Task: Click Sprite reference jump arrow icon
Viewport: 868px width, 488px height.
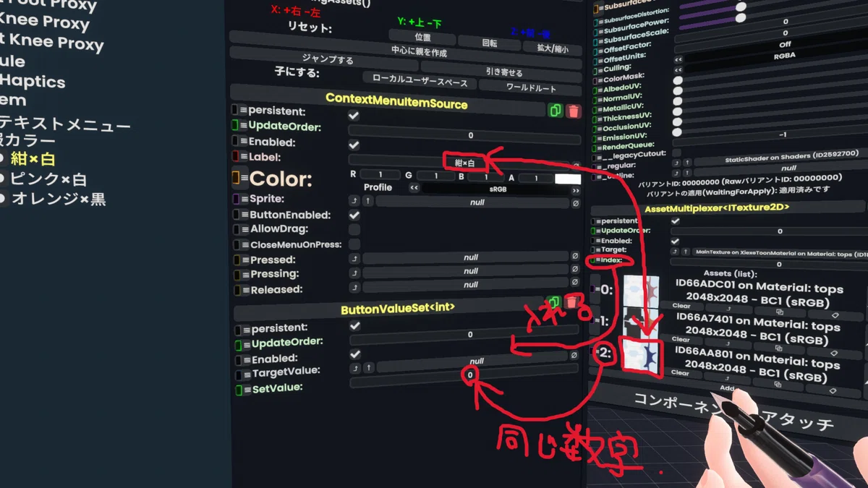Action: point(354,200)
